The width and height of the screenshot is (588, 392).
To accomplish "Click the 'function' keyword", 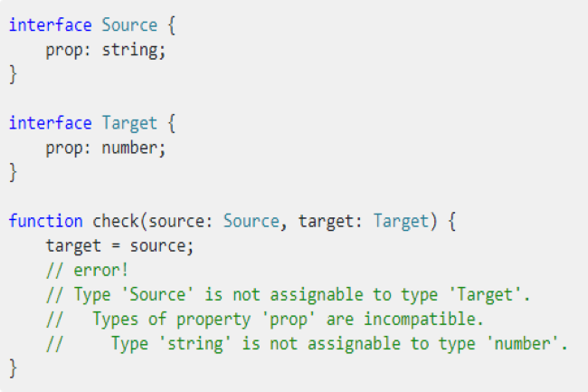I will pos(46,221).
